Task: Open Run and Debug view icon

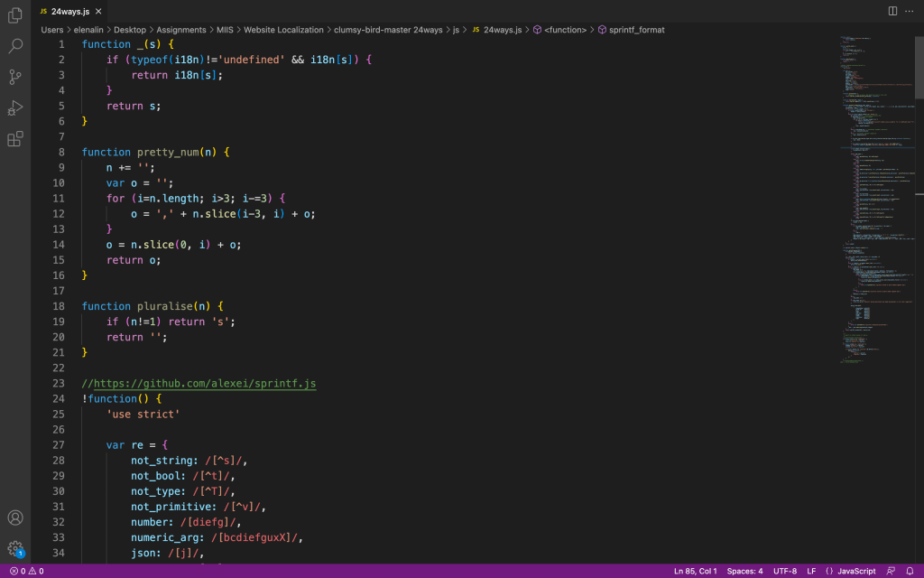Action: click(x=15, y=107)
